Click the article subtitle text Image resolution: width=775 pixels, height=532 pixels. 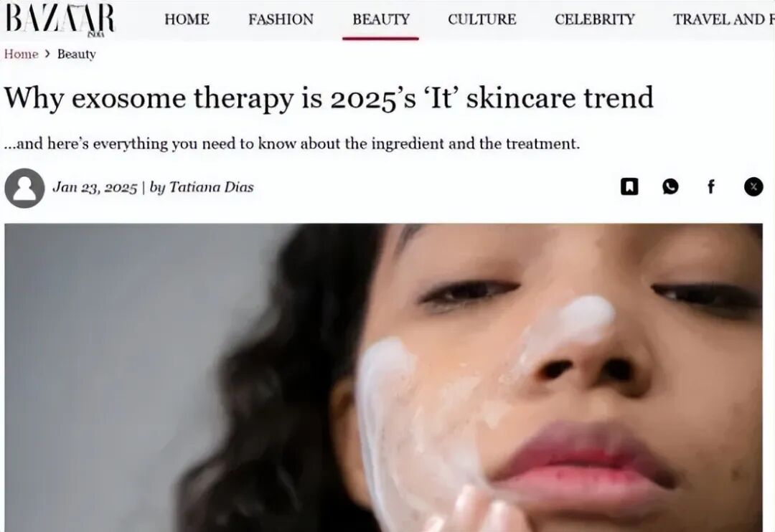click(291, 143)
